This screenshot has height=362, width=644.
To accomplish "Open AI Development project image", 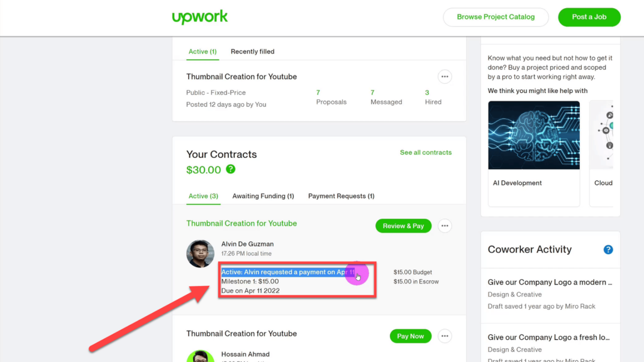I will pos(533,135).
